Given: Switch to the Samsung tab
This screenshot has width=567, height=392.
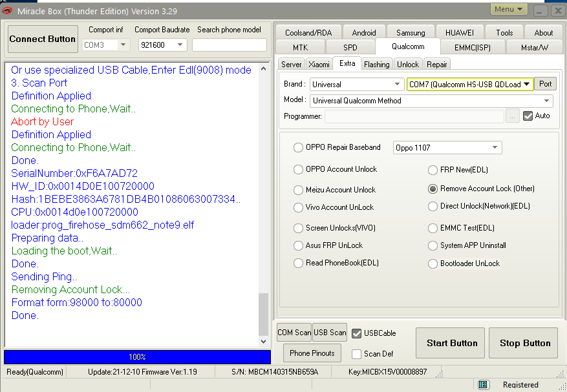Looking at the screenshot, I should (x=411, y=33).
